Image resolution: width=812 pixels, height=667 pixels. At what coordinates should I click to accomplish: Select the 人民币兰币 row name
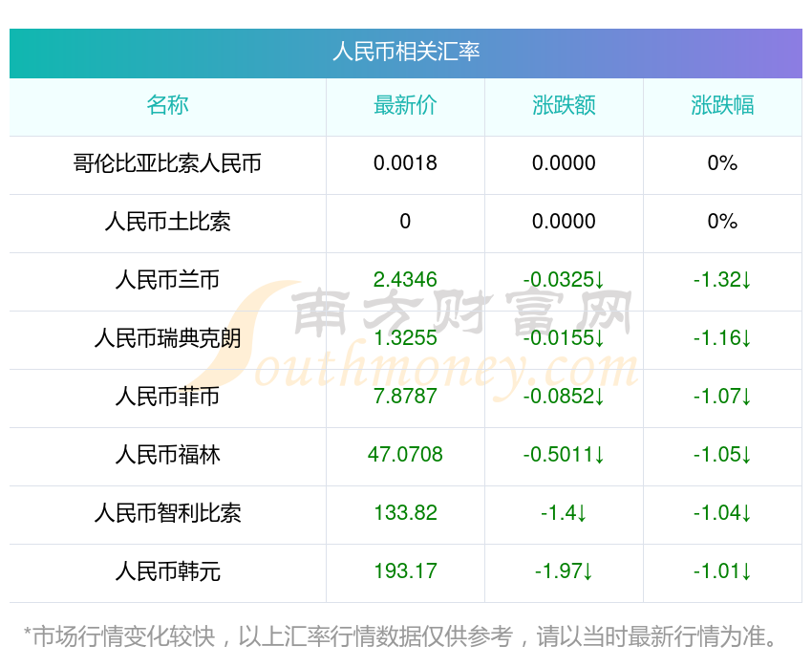tap(167, 280)
